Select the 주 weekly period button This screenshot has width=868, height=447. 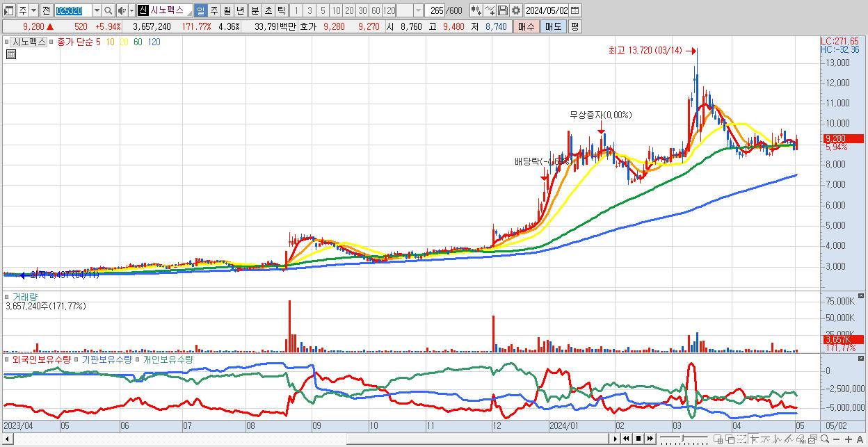(x=214, y=10)
